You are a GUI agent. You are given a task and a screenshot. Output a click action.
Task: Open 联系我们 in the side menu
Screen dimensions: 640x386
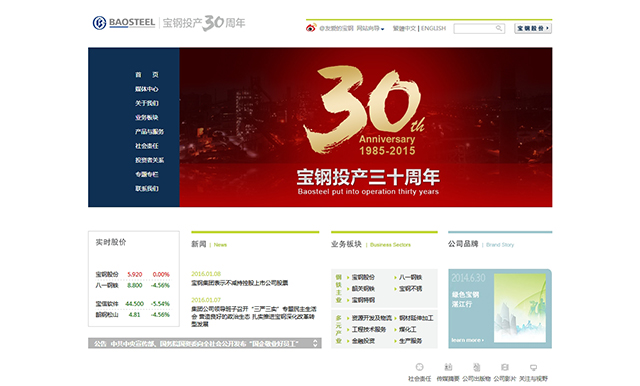tap(147, 189)
